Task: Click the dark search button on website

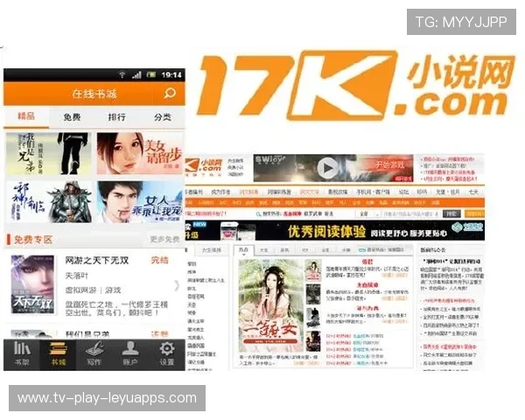Action: [451, 213]
